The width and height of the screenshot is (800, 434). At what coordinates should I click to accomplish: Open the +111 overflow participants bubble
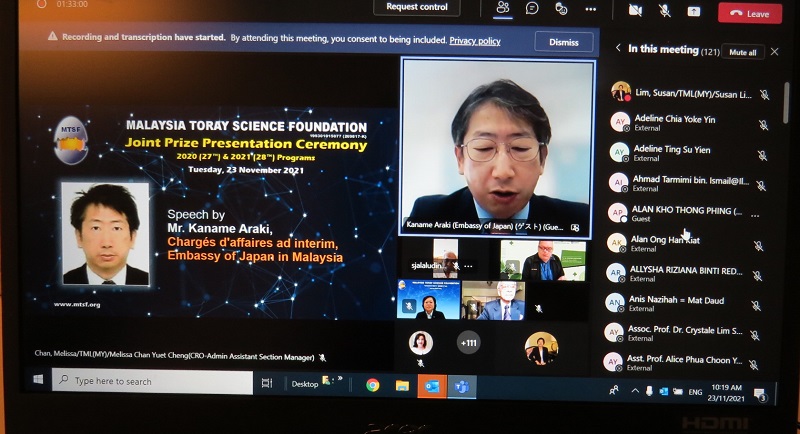pyautogui.click(x=468, y=343)
